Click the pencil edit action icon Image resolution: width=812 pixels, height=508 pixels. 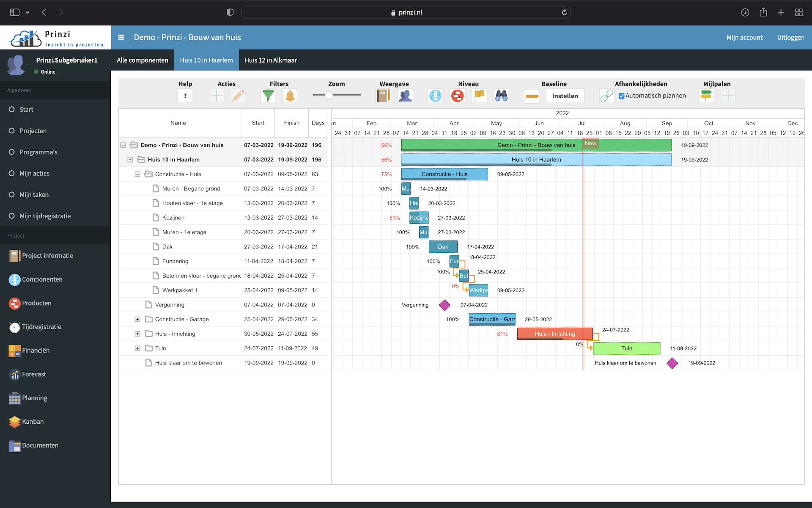coord(238,96)
